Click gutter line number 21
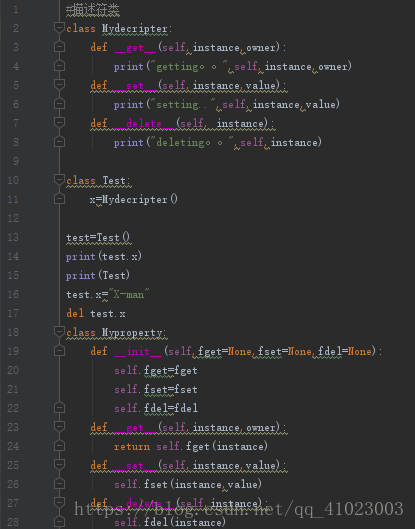 coord(13,389)
